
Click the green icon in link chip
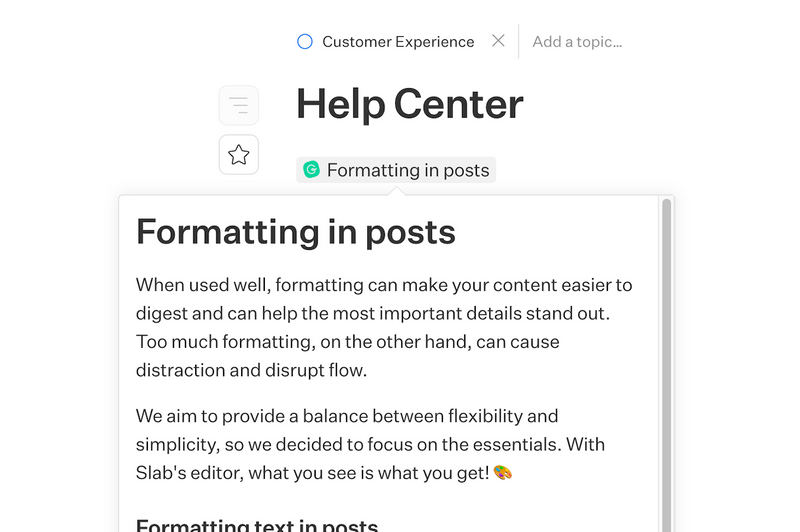(x=311, y=170)
